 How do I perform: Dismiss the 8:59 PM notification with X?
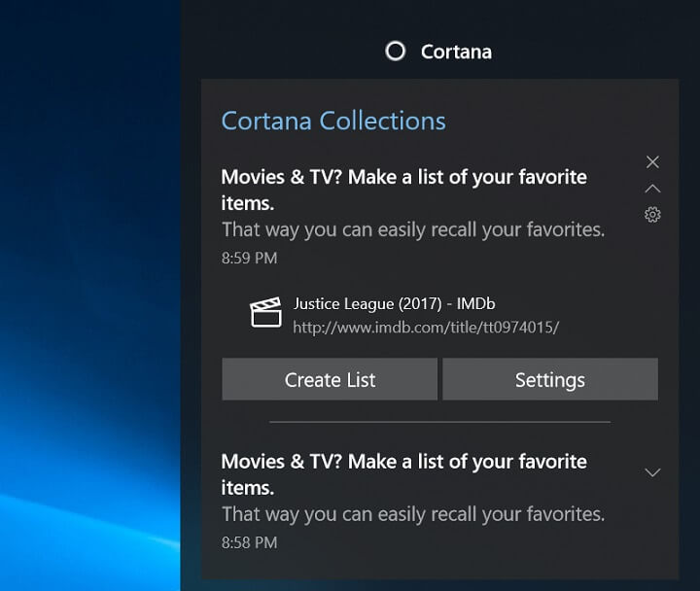click(x=652, y=162)
